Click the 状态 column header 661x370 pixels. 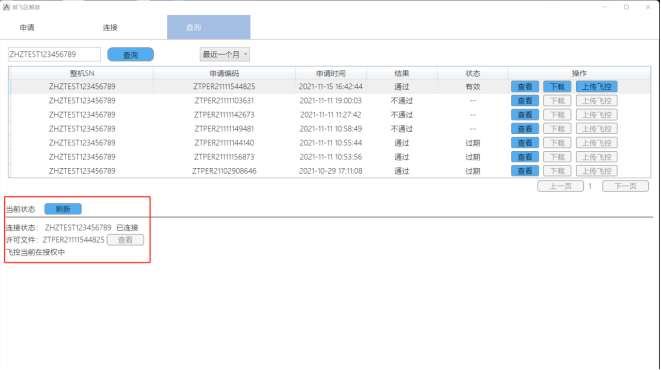(473, 73)
